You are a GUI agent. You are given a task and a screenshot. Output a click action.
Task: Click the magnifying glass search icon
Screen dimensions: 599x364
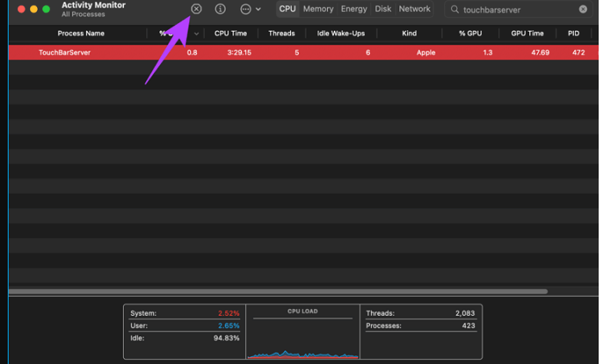pos(454,9)
